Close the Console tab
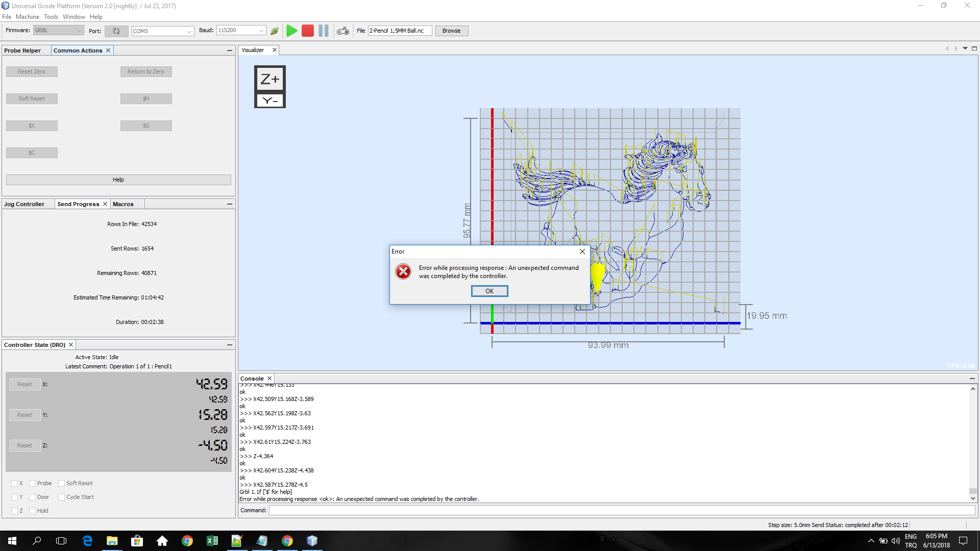Image resolution: width=980 pixels, height=551 pixels. point(269,379)
